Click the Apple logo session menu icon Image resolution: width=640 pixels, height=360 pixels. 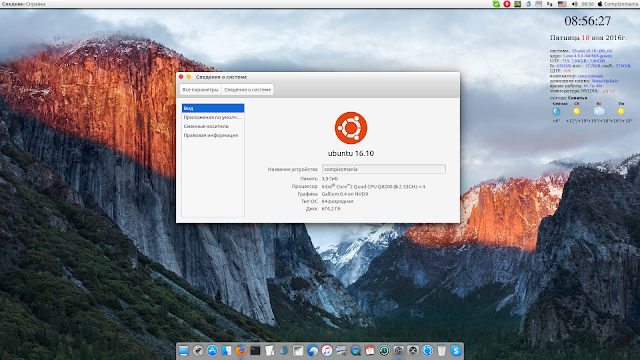pos(600,4)
